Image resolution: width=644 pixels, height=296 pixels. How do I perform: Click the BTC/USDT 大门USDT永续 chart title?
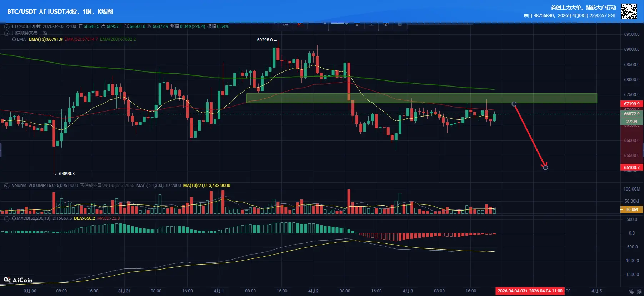click(60, 11)
